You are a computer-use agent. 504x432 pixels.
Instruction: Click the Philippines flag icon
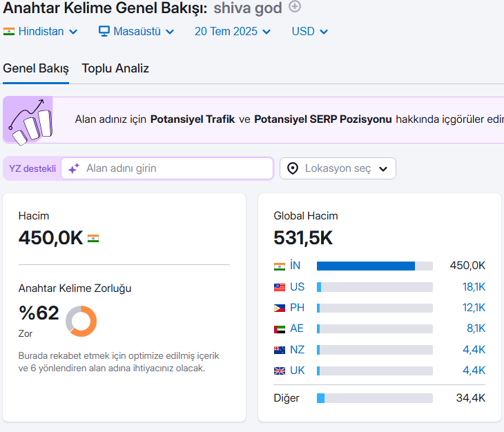pos(280,308)
